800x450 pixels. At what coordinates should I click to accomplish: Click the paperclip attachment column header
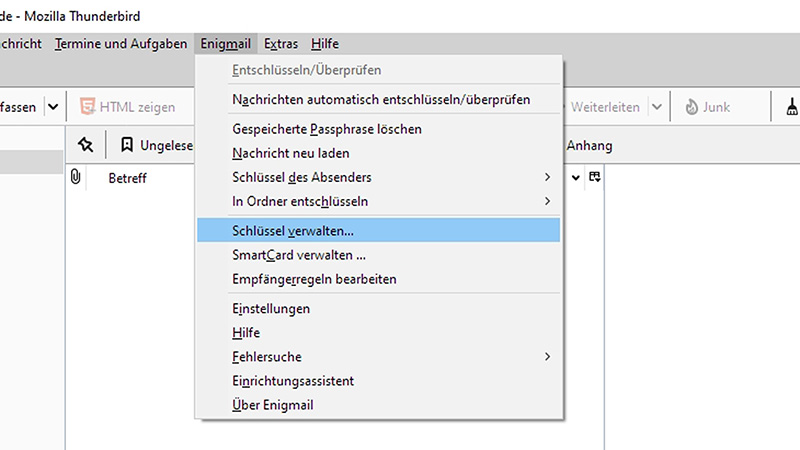(x=75, y=177)
